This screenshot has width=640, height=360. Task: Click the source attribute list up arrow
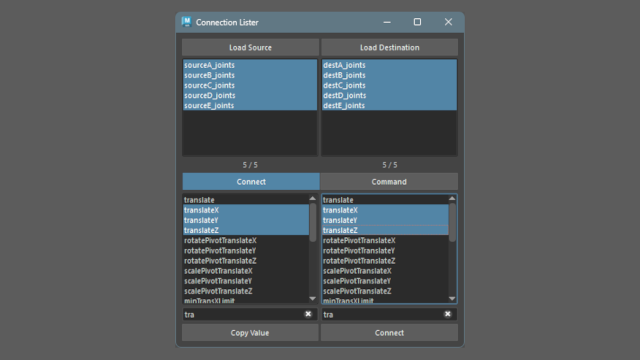(x=313, y=198)
